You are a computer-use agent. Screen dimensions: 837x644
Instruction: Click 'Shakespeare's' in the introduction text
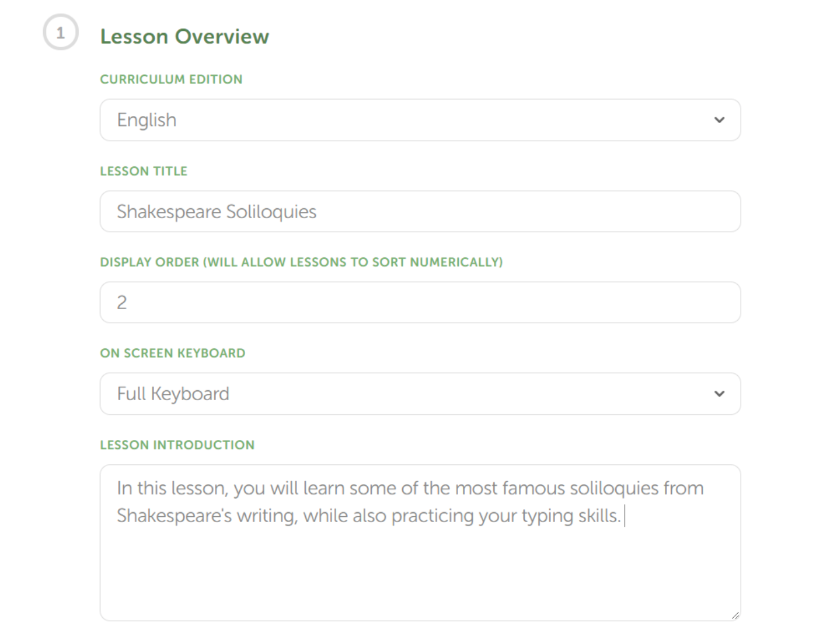[x=174, y=516]
